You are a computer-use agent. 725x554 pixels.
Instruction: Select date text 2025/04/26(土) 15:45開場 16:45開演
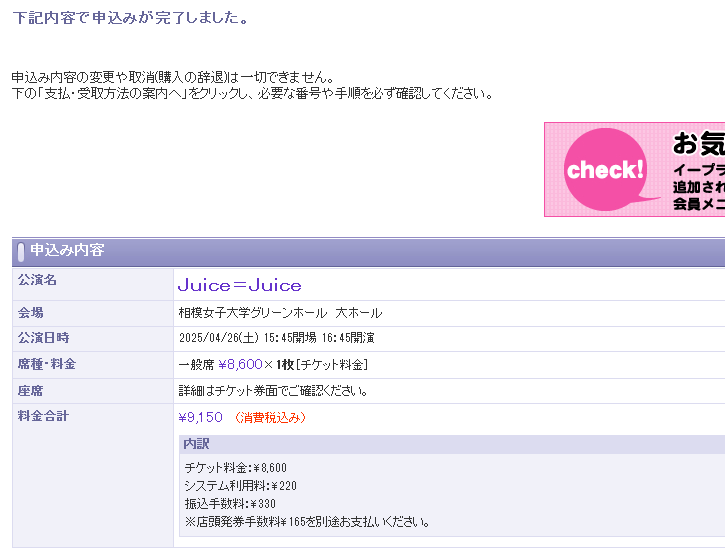coord(276,338)
